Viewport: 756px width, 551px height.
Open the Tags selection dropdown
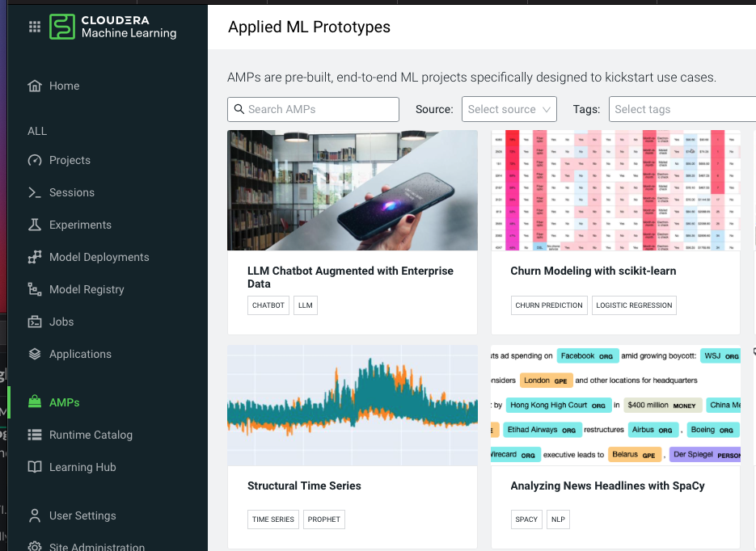(x=682, y=109)
